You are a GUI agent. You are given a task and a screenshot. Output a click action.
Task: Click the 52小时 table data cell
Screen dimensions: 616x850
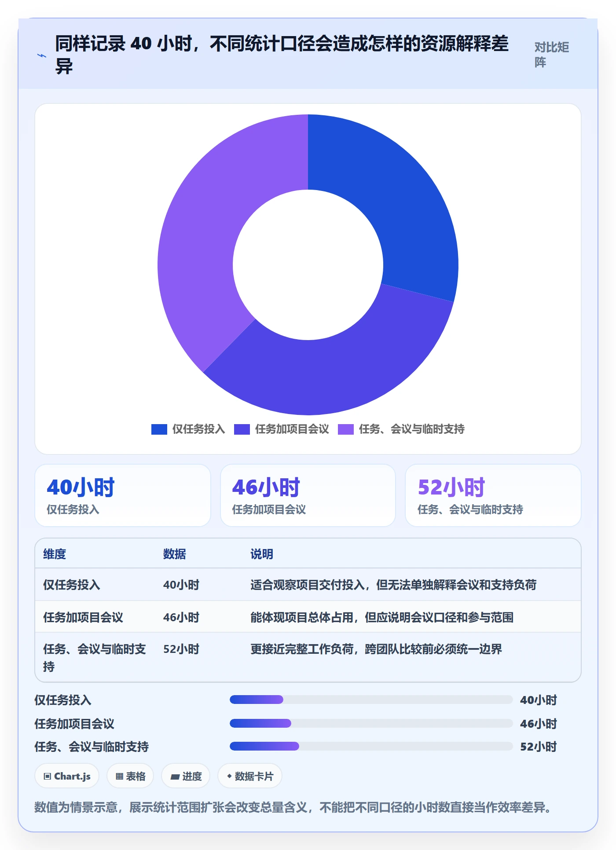coord(181,649)
